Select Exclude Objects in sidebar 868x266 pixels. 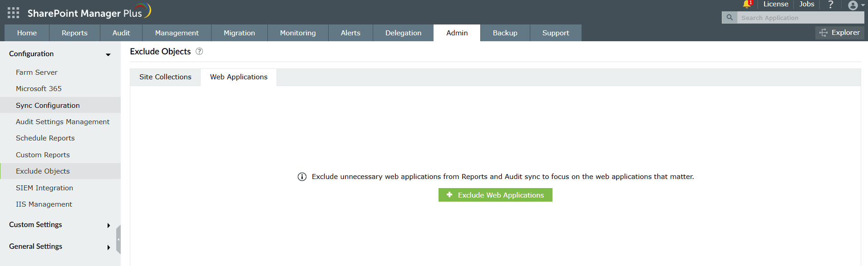tap(60, 171)
